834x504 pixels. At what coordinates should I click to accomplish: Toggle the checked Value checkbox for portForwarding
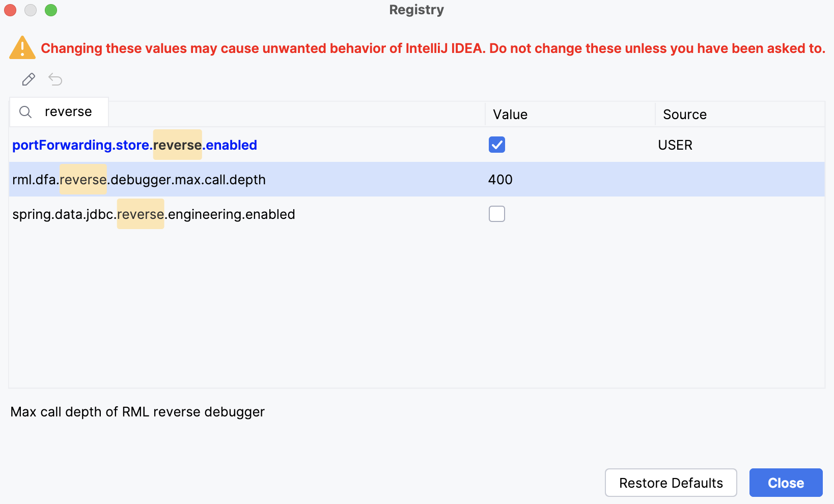click(496, 145)
